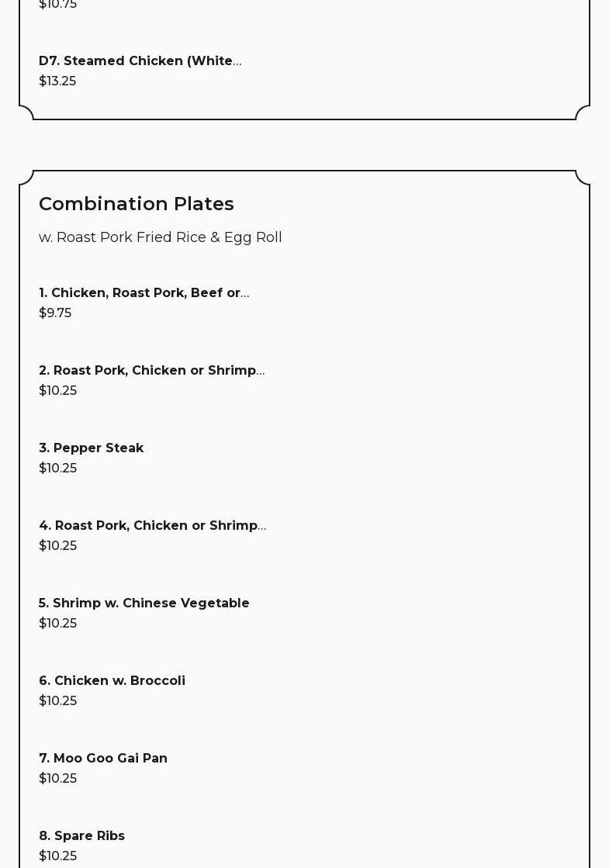
Task: Open item 2. Roast Pork, Chicken or Shrimp
Action: click(151, 370)
